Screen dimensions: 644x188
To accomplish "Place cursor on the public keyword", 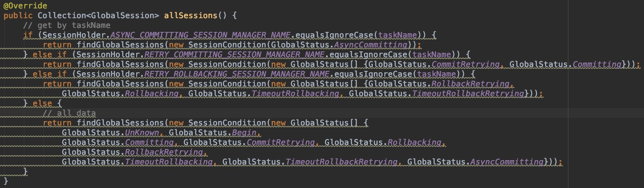I will point(18,15).
